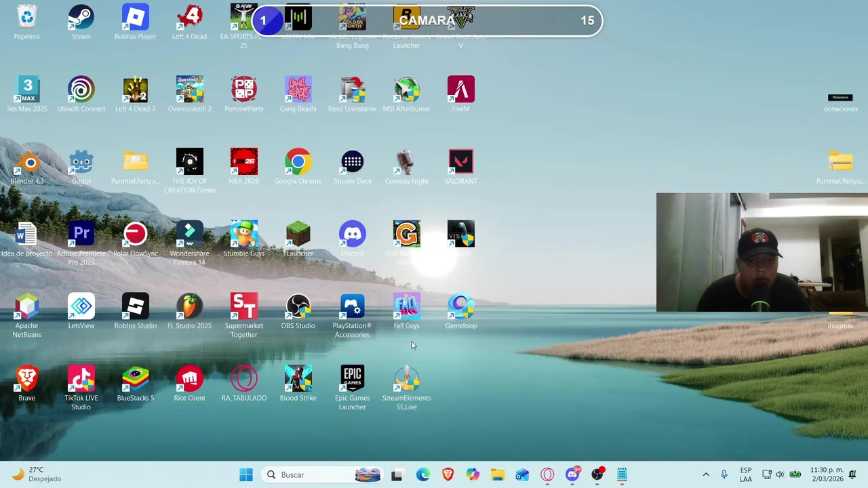Open the TLauncher Minecraft icon

pyautogui.click(x=298, y=239)
